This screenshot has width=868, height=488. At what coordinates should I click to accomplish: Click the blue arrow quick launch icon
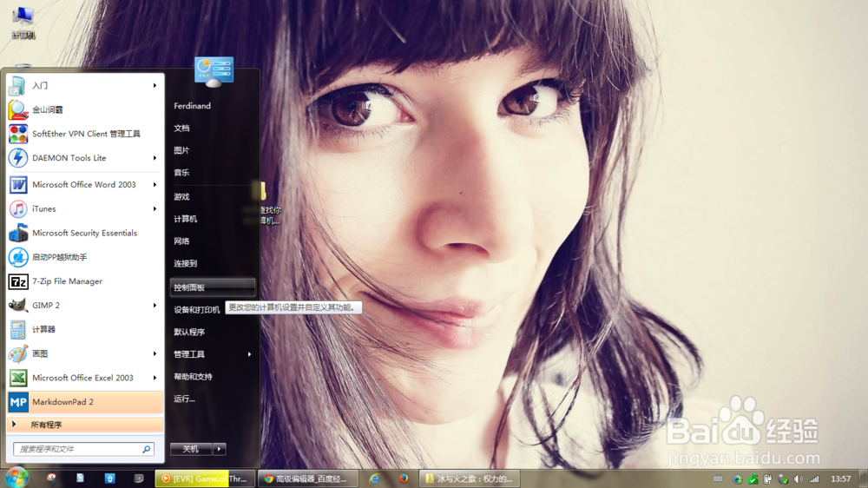click(109, 478)
